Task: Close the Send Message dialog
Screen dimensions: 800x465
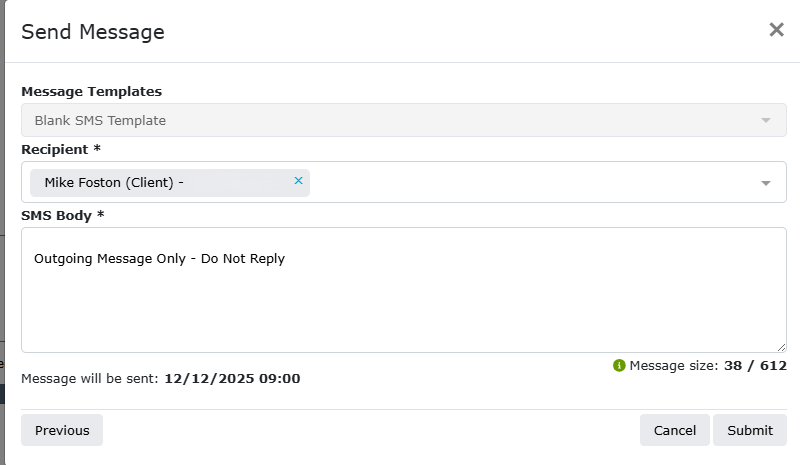Action: point(776,30)
